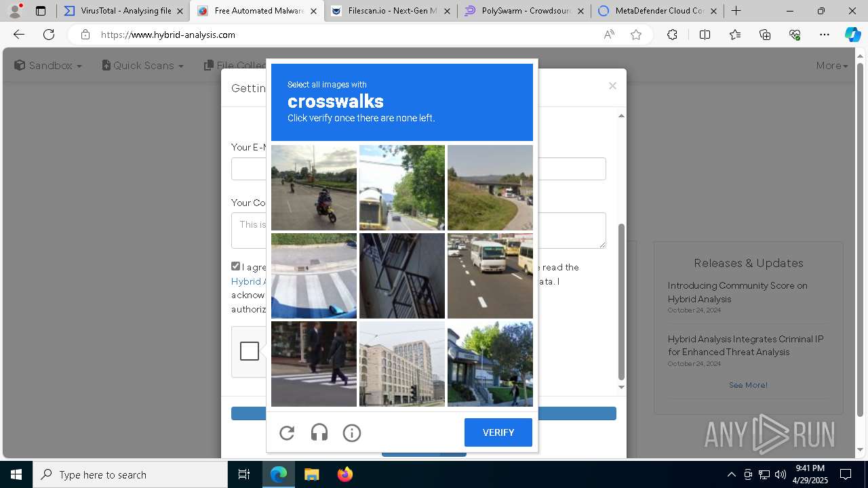
Task: Open a new browser tab
Action: click(x=736, y=11)
